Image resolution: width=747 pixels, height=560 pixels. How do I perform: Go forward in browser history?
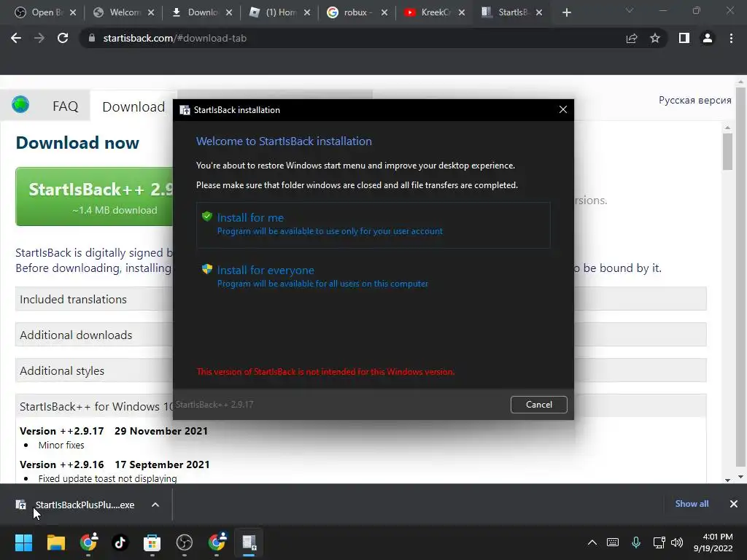[x=39, y=38]
